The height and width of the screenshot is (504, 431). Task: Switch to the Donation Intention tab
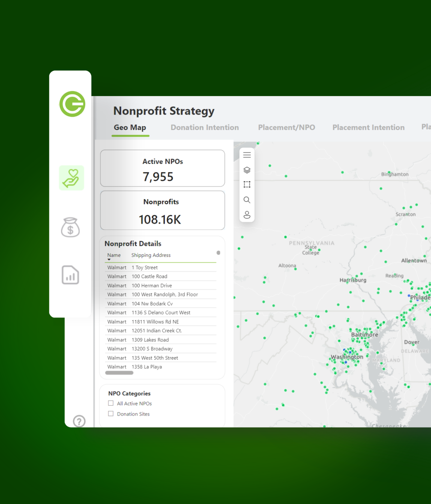205,128
